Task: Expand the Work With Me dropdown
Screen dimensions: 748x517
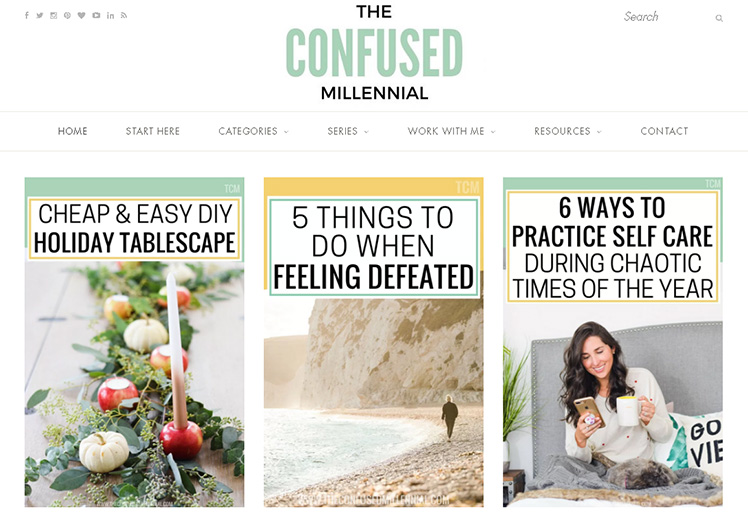Action: (x=451, y=131)
